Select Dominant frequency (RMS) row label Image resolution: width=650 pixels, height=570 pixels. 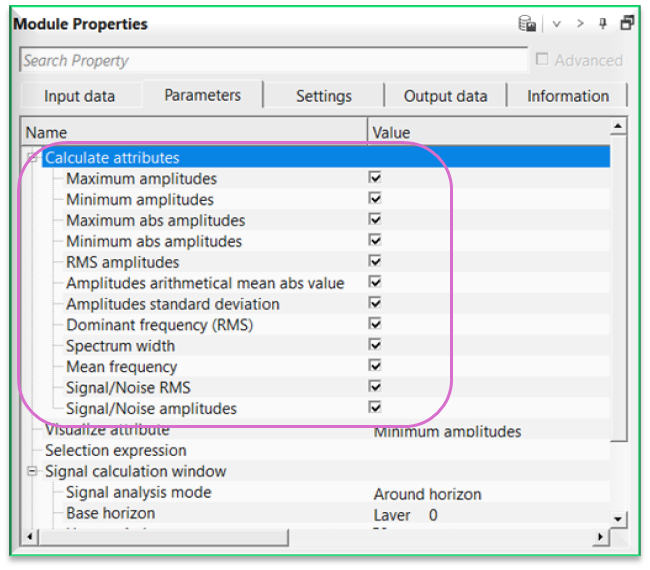click(159, 325)
